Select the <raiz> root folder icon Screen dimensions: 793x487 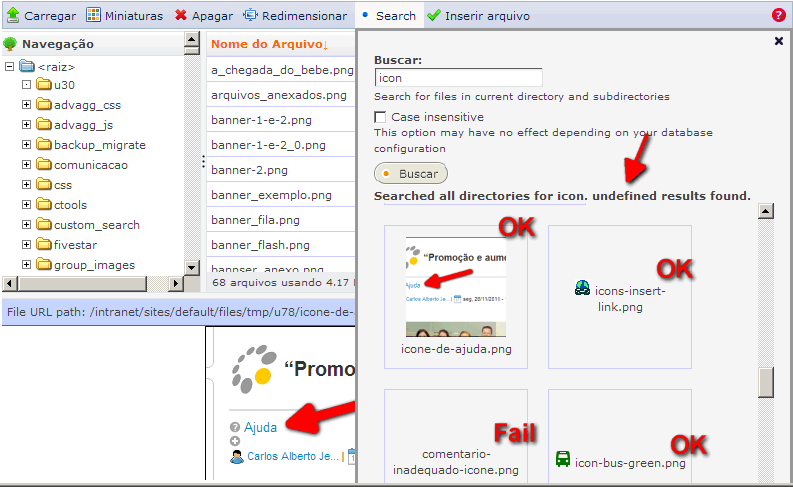pyautogui.click(x=27, y=66)
